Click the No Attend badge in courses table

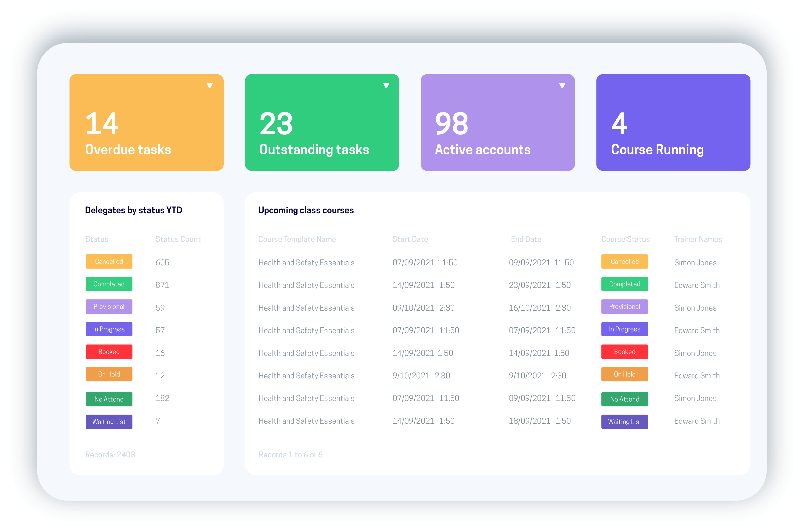[625, 399]
